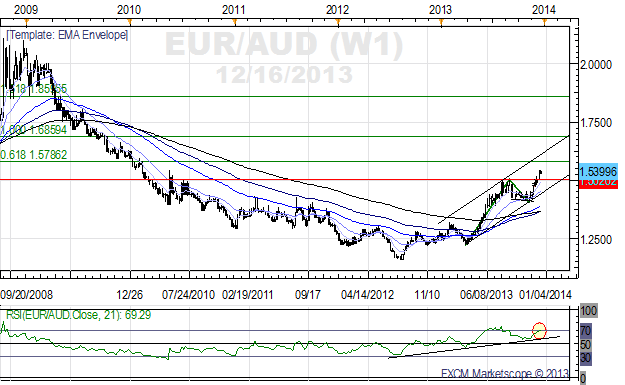625x385 pixels.
Task: Click the RSI 70 scale label
Action: pos(586,331)
